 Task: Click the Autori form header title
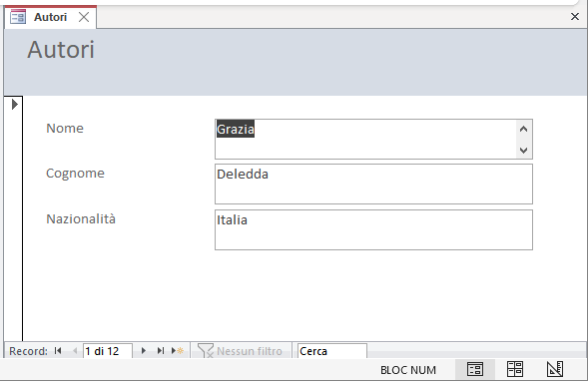pos(61,50)
